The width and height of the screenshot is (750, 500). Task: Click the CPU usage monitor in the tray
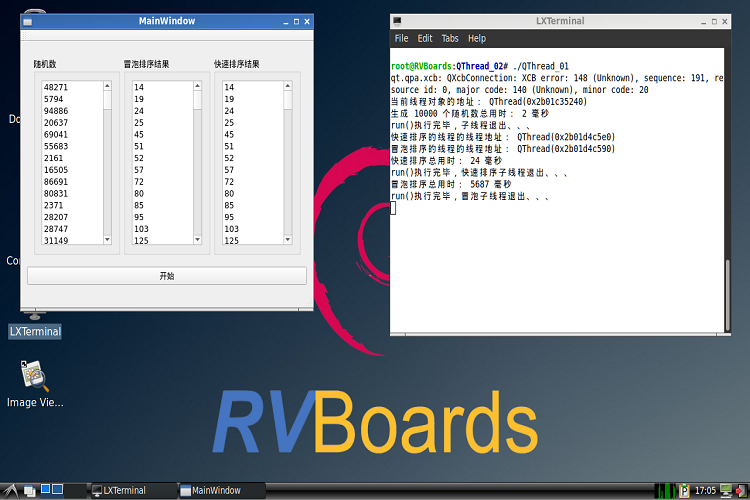pyautogui.click(x=664, y=490)
